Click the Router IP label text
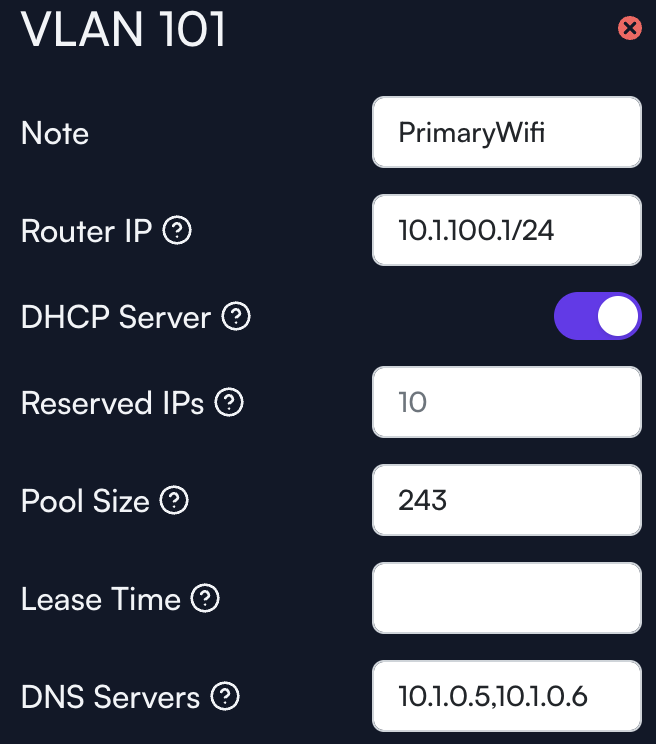 click(86, 231)
